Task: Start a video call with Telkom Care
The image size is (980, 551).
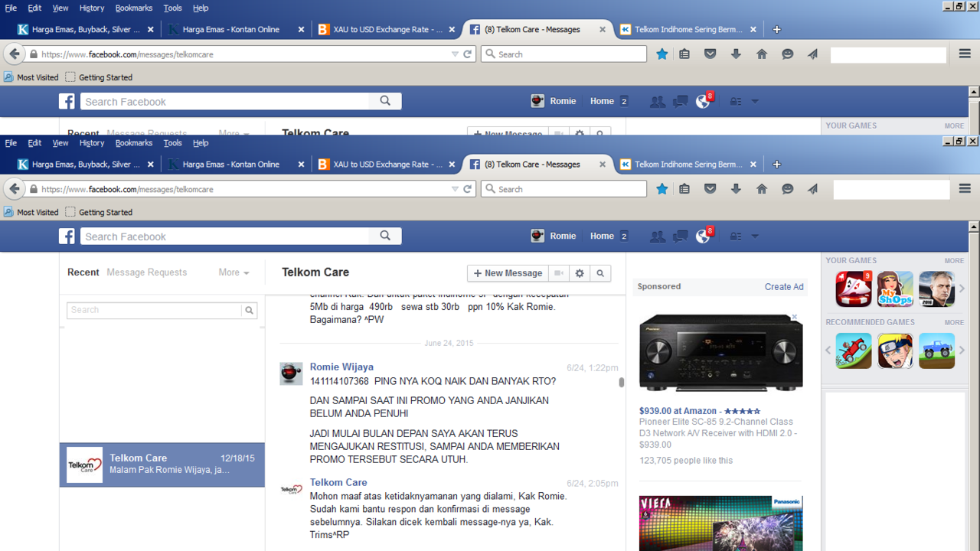Action: coord(560,273)
